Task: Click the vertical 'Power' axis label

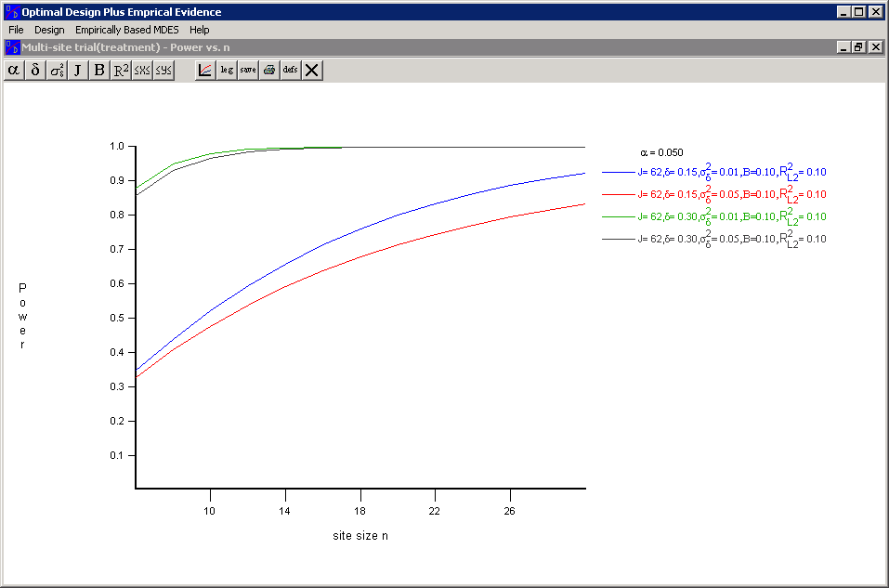Action: (x=22, y=316)
